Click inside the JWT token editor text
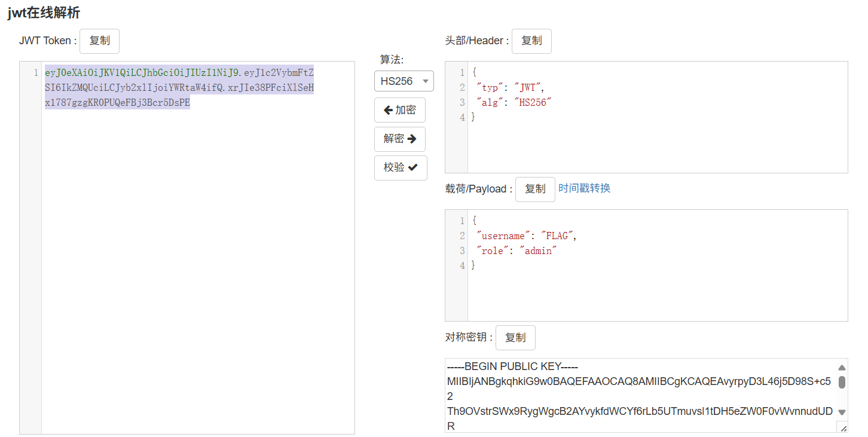The height and width of the screenshot is (437, 868). [x=179, y=88]
